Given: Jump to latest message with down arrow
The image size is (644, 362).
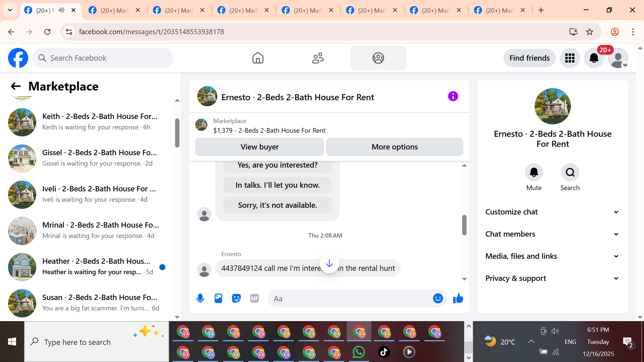Looking at the screenshot, I should (329, 263).
